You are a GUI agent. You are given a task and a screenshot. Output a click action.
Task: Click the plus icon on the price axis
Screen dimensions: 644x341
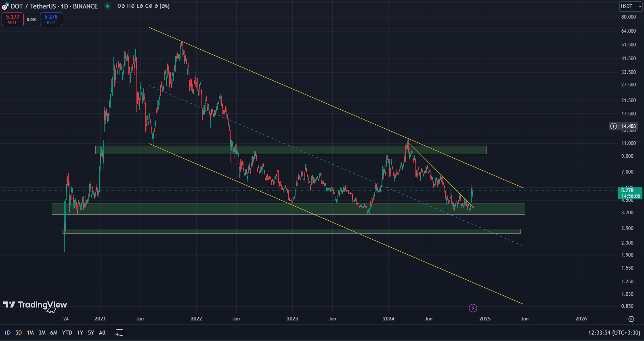point(613,126)
